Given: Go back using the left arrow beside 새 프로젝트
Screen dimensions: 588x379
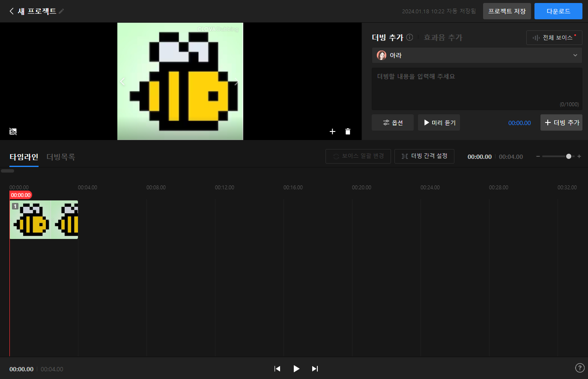Looking at the screenshot, I should tap(12, 11).
